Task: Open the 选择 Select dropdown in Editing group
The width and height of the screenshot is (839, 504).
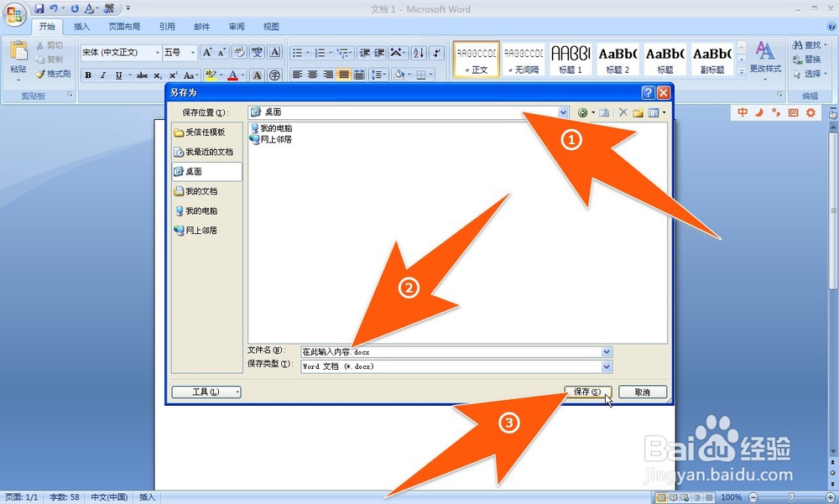Action: 810,74
